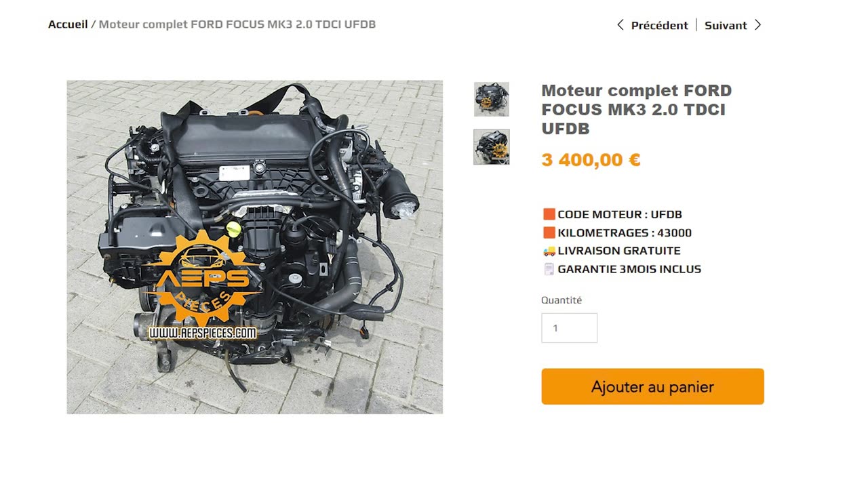Image resolution: width=868 pixels, height=488 pixels.
Task: Click the warranty document icon
Action: coord(549,269)
